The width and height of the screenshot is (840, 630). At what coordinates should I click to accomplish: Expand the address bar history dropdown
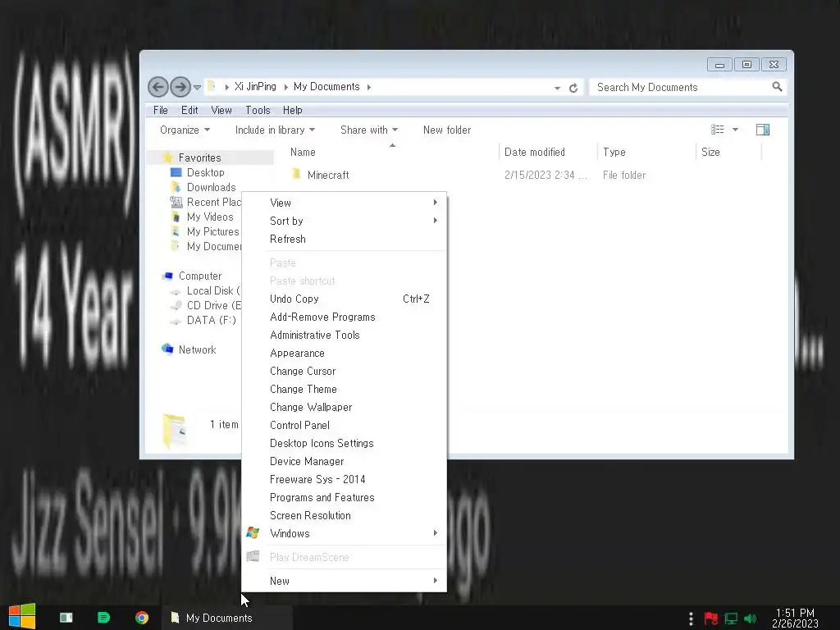coord(557,88)
